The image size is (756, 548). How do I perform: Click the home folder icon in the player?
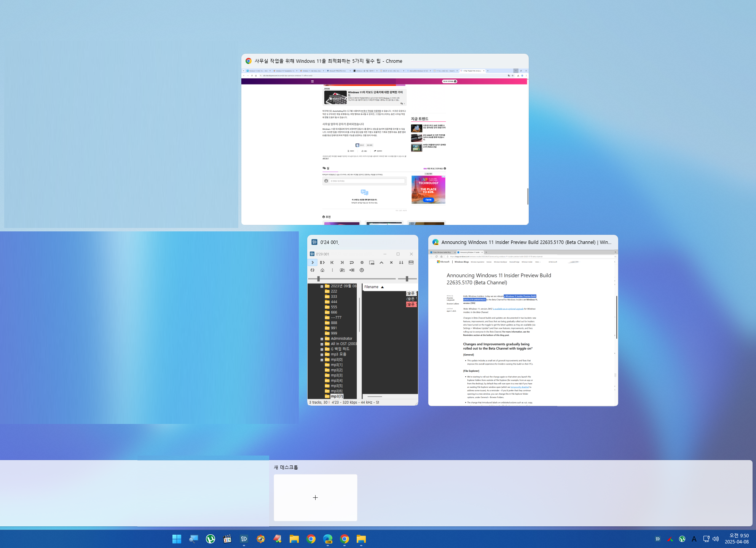322,270
